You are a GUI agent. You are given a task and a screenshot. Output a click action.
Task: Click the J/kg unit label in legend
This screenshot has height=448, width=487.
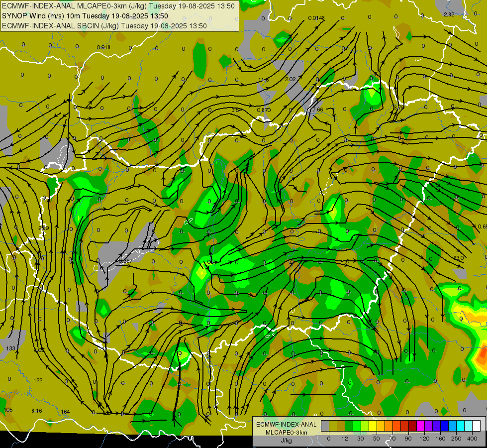coord(287,440)
